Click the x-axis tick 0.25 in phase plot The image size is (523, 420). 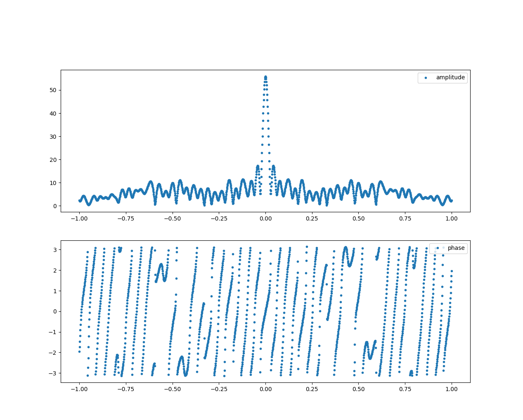click(312, 389)
